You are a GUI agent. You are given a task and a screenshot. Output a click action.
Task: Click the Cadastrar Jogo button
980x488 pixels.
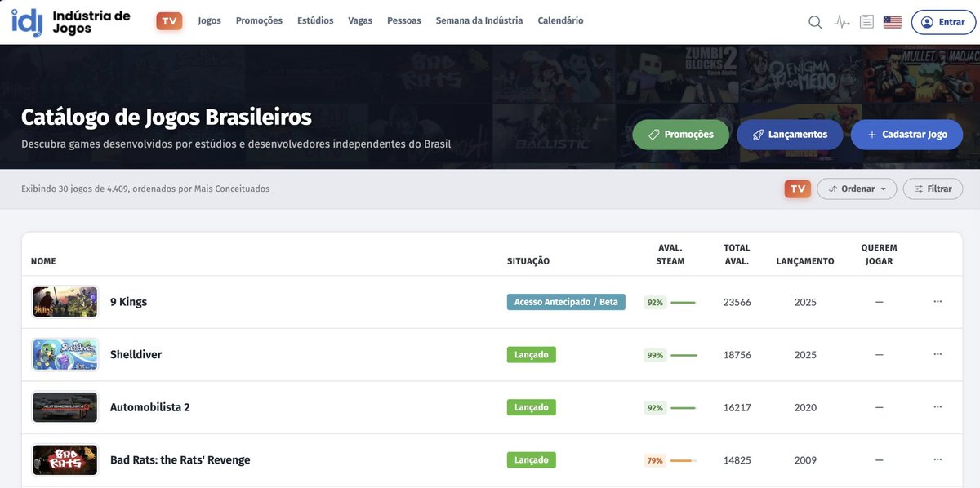tap(906, 135)
